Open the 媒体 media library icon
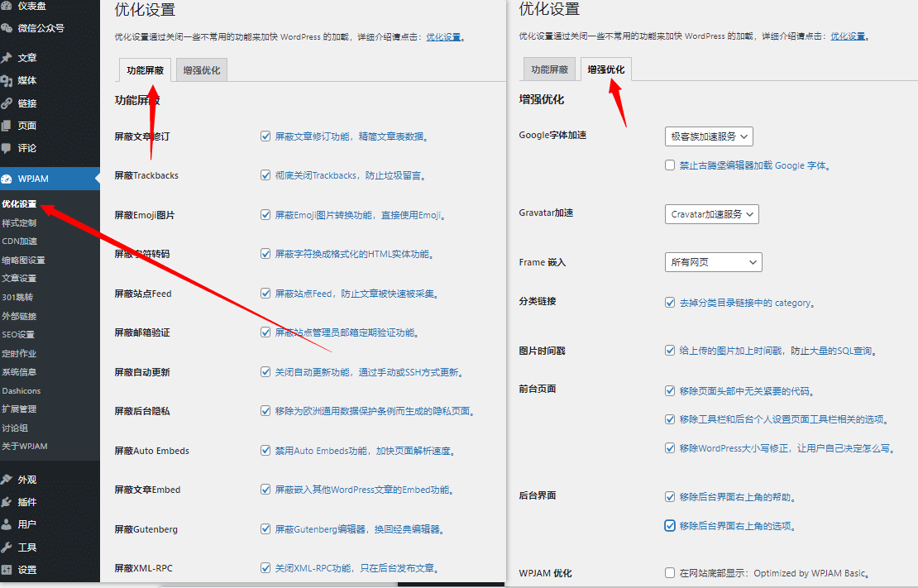This screenshot has width=918, height=588. [8, 79]
